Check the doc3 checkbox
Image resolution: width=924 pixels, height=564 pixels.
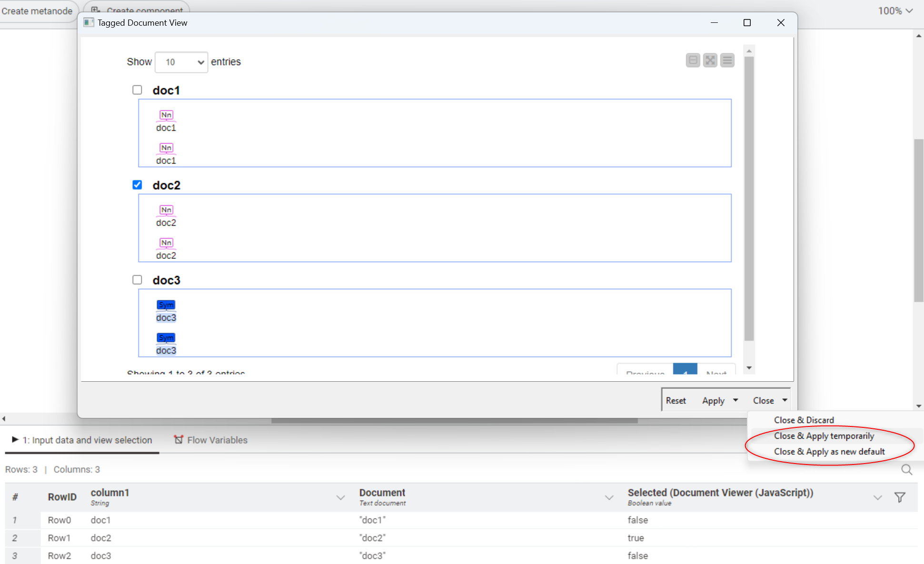click(x=137, y=280)
